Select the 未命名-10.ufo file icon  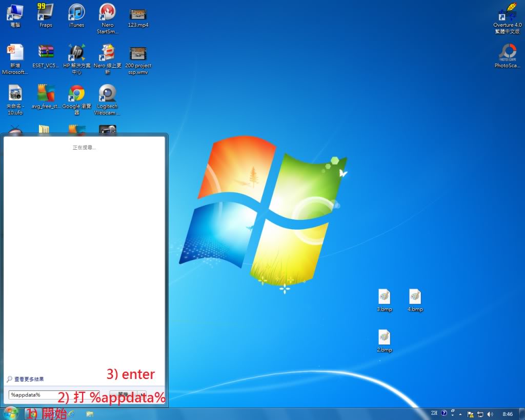tap(15, 100)
